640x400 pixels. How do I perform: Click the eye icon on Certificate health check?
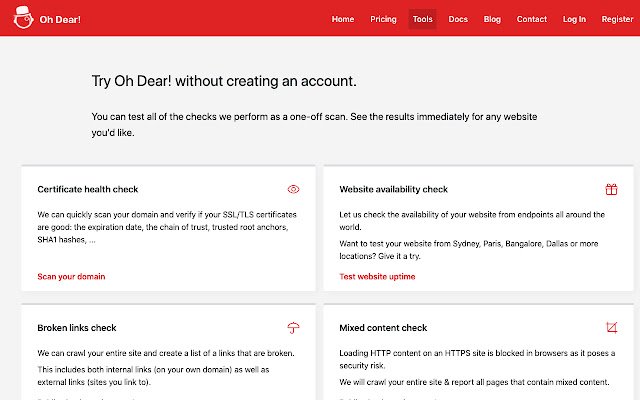[x=293, y=189]
